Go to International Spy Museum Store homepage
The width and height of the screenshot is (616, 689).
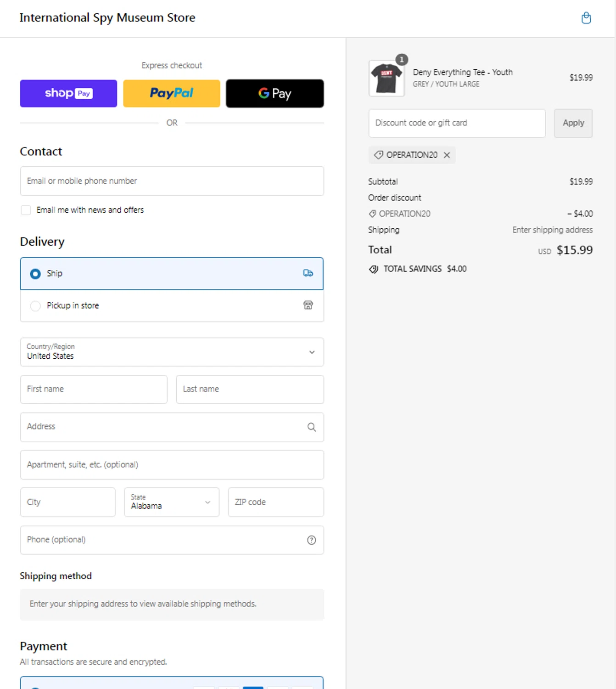(x=107, y=18)
